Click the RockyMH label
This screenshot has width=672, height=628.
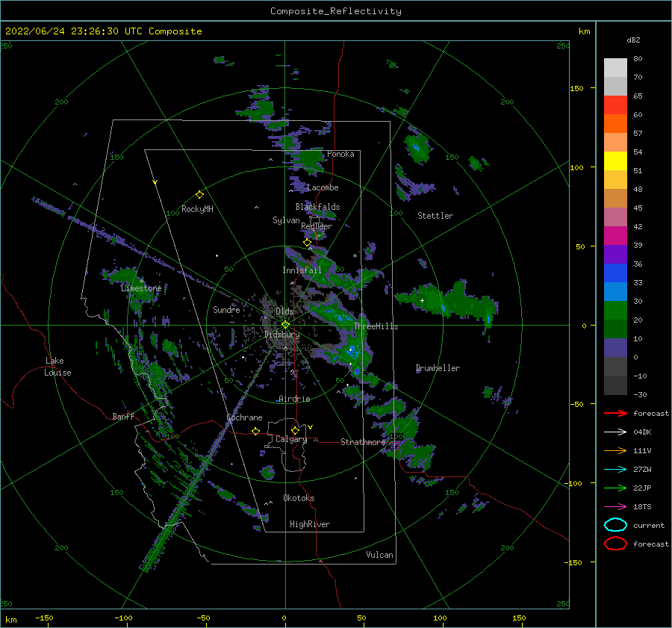coord(197,209)
